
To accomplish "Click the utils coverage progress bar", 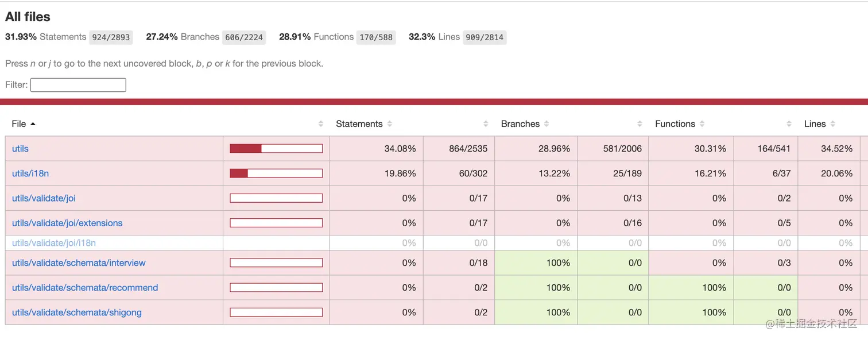I will coord(276,149).
